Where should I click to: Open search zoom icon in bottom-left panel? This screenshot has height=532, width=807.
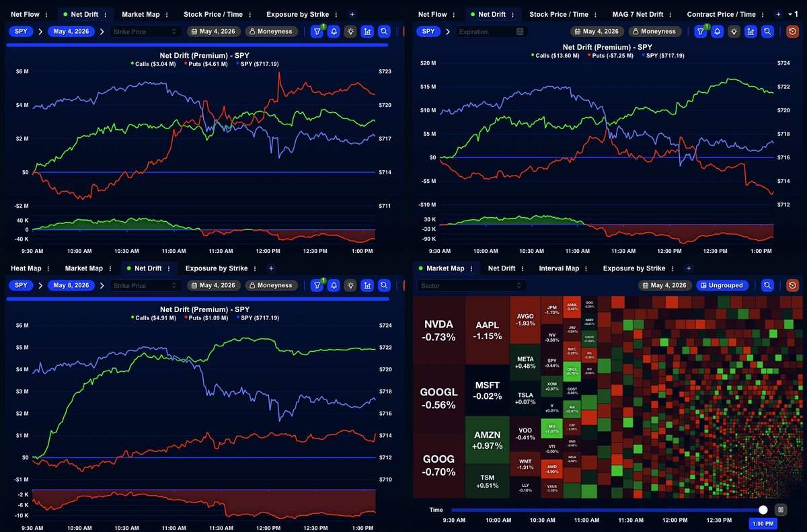click(384, 285)
